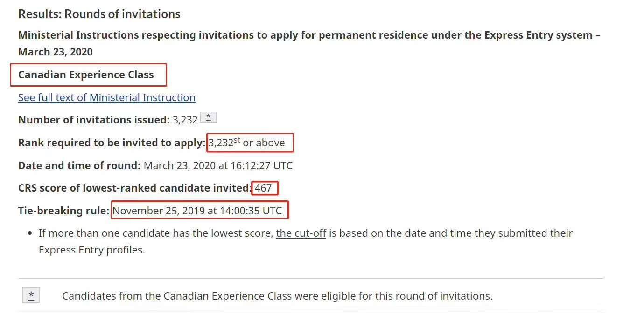Image resolution: width=644 pixels, height=315 pixels.
Task: Click the asterisk marker in the bottom footnote row
Action: coord(31,295)
